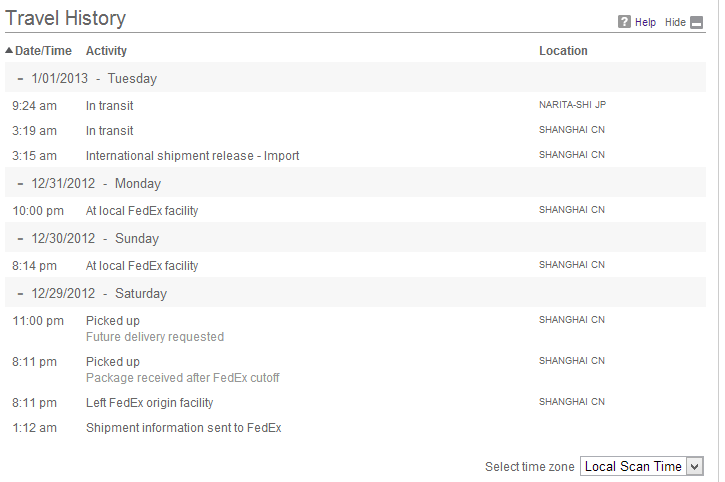
Task: Open the Help link
Action: 645,22
